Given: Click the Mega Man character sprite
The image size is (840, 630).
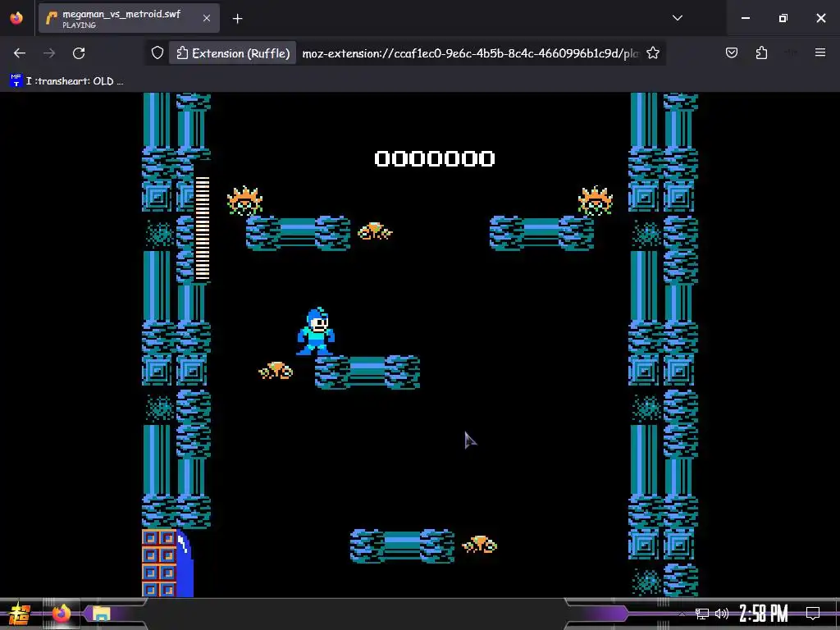Looking at the screenshot, I should [316, 331].
